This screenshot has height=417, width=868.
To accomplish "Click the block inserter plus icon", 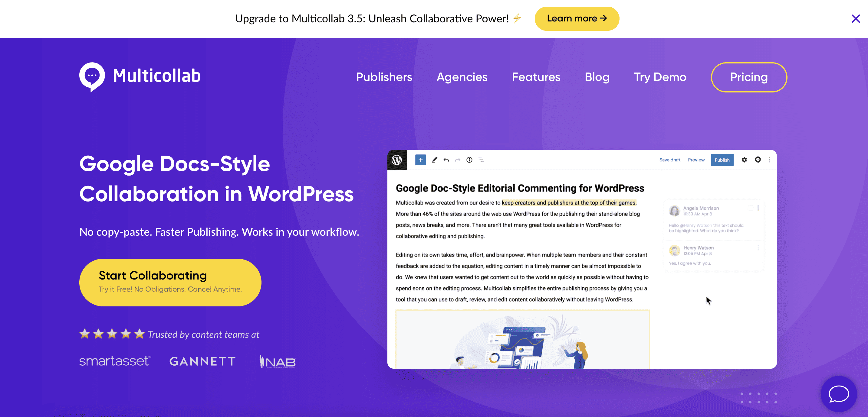I will [x=421, y=160].
